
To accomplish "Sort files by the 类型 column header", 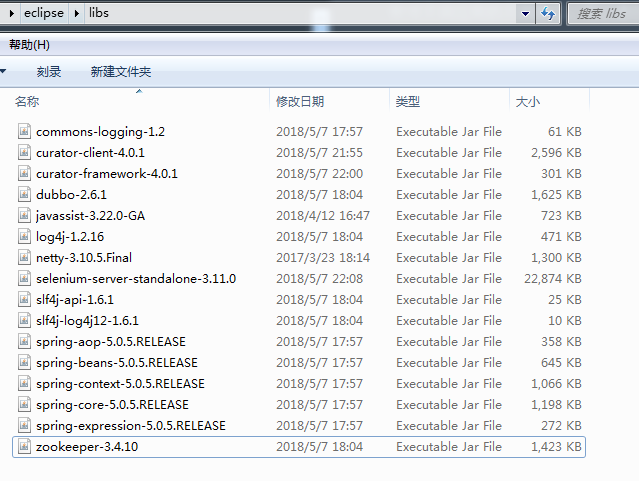I will pyautogui.click(x=408, y=101).
